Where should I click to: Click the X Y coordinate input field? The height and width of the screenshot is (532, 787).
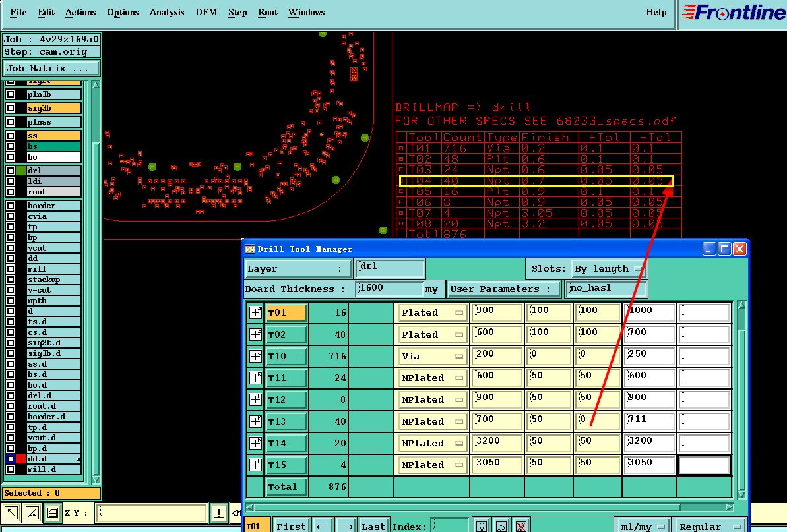(151, 512)
